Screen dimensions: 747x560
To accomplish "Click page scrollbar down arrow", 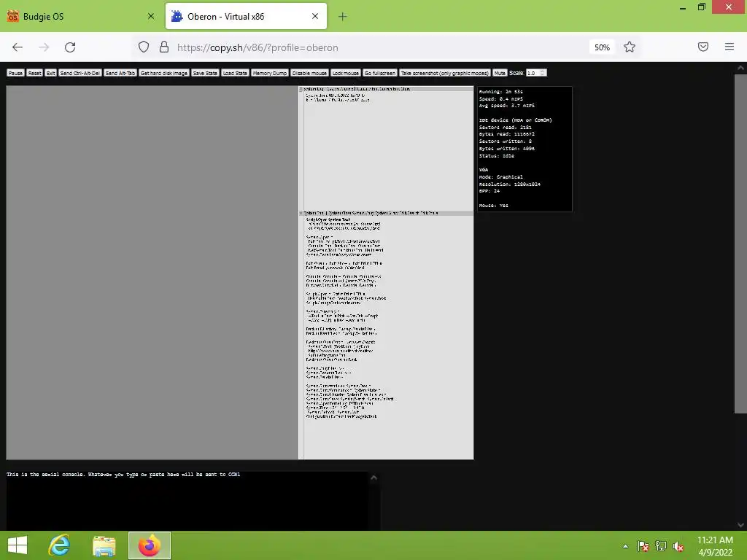I will click(740, 525).
